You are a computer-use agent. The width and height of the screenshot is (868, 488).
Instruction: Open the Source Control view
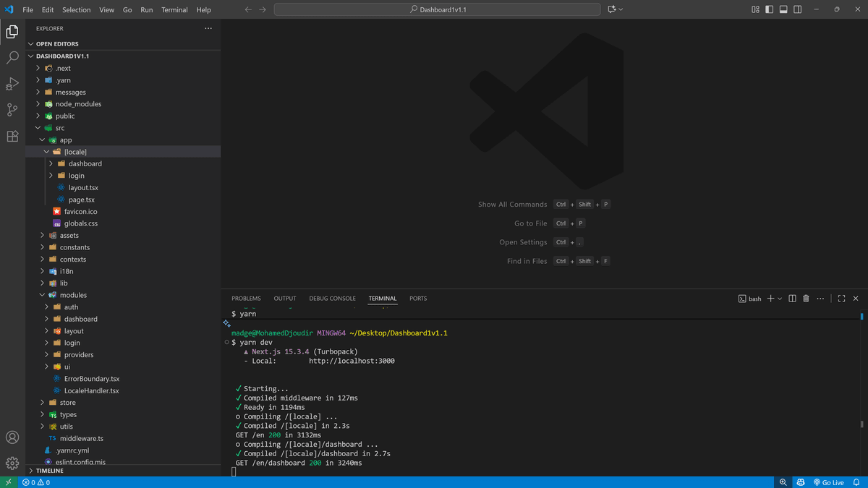click(12, 110)
